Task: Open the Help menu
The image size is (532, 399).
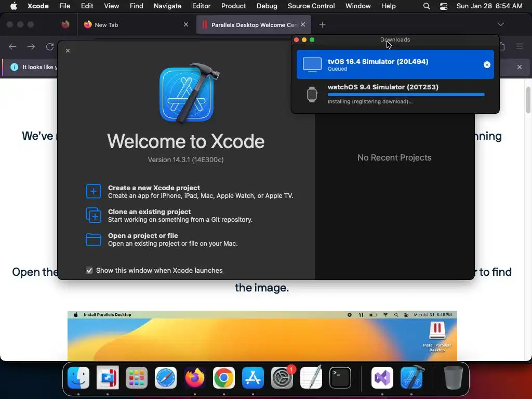Action: coord(389,6)
